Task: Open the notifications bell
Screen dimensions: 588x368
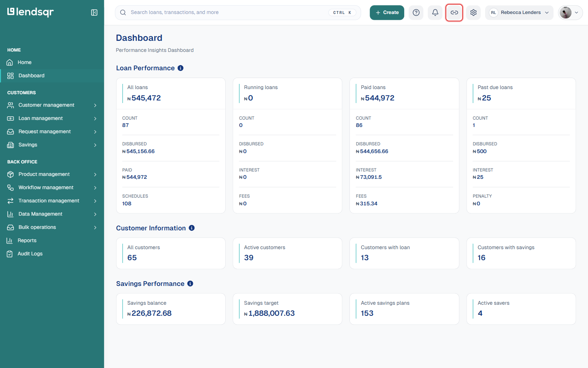Action: point(435,13)
